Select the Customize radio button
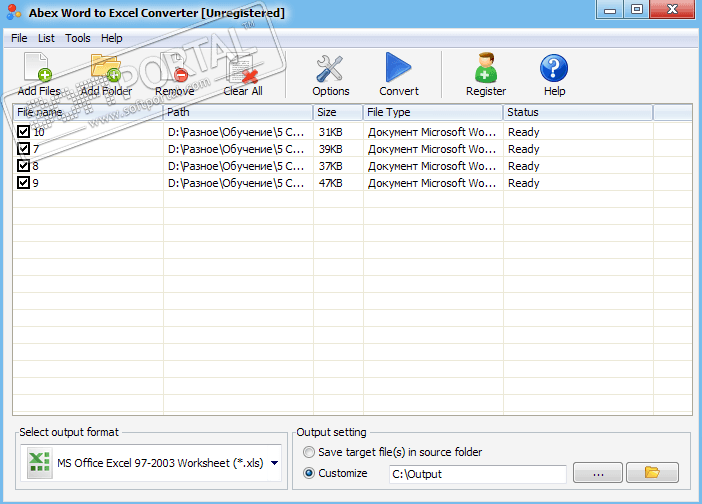Viewport: 702px width, 504px height. click(x=309, y=473)
